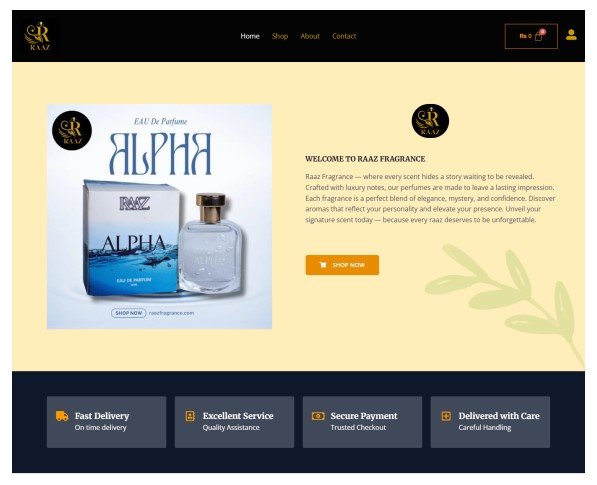Click the cart icon inside Shop Now button
The image size is (597, 485).
coord(323,265)
